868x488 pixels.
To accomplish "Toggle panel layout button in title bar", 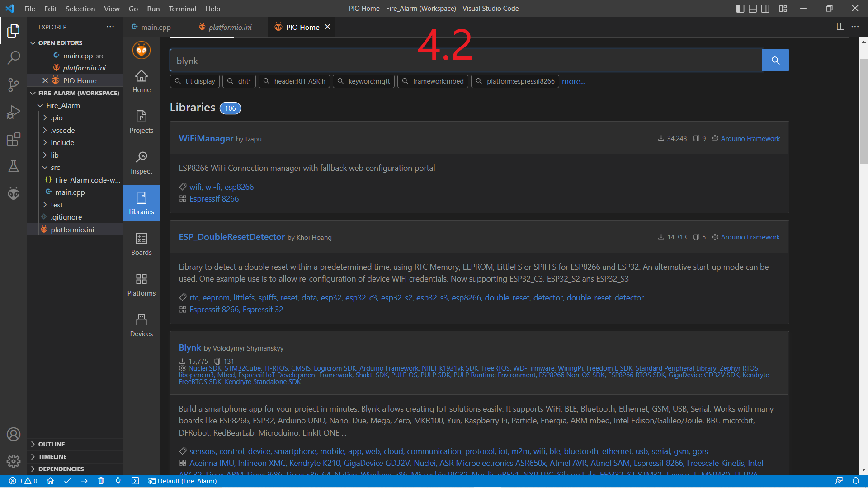I will [753, 9].
